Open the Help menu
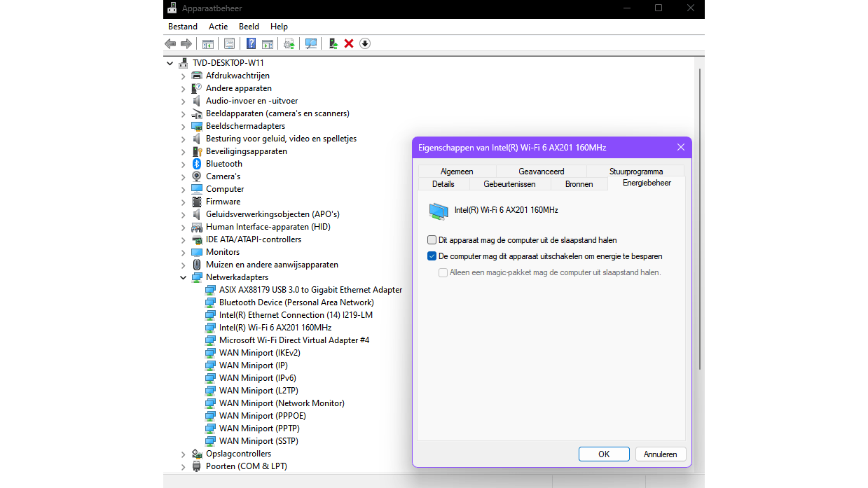The image size is (868, 488). [x=279, y=27]
